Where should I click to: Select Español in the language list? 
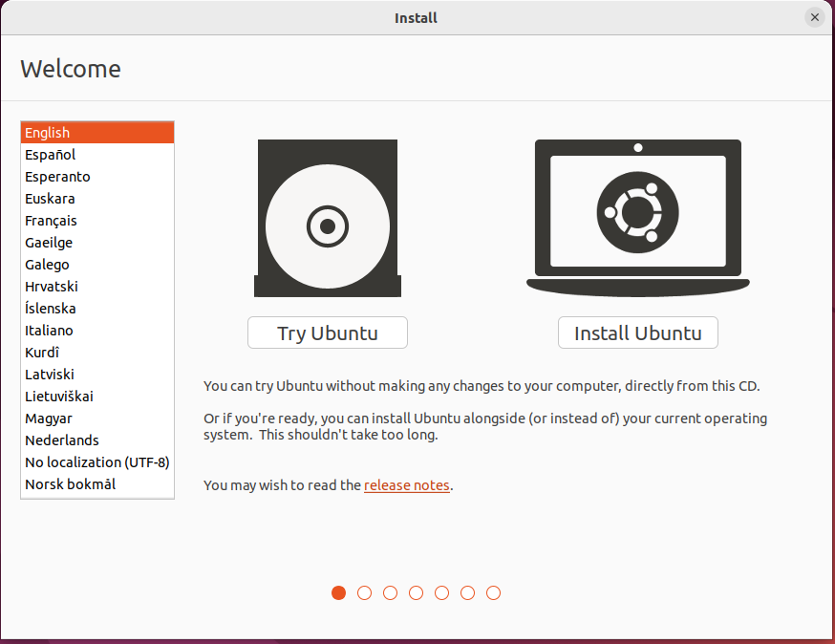97,155
